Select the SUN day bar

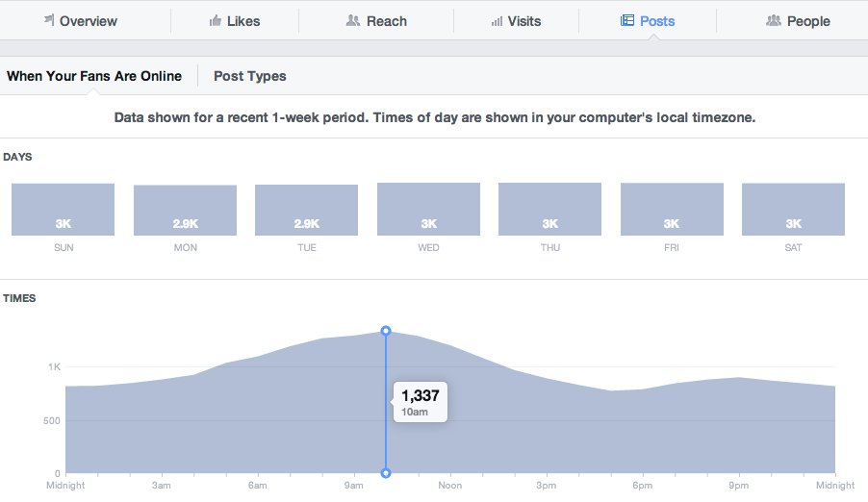point(64,210)
